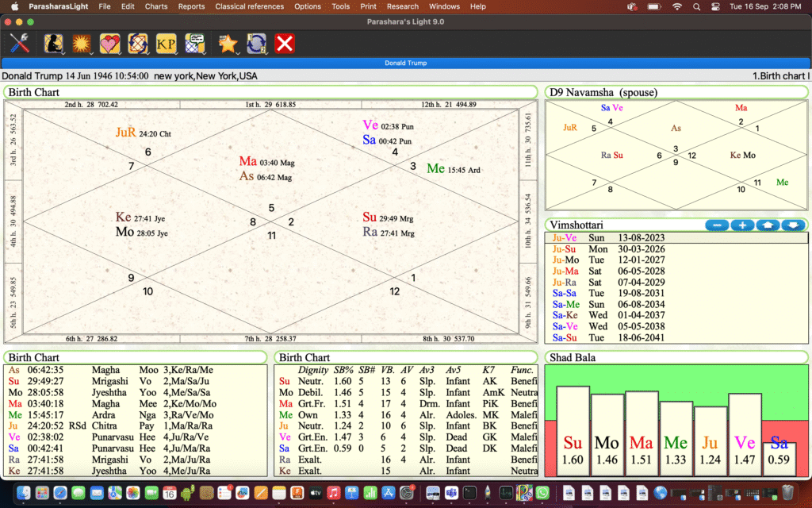This screenshot has height=508, width=812.
Task: Click the plus button in Vimshottari panel
Action: point(742,225)
